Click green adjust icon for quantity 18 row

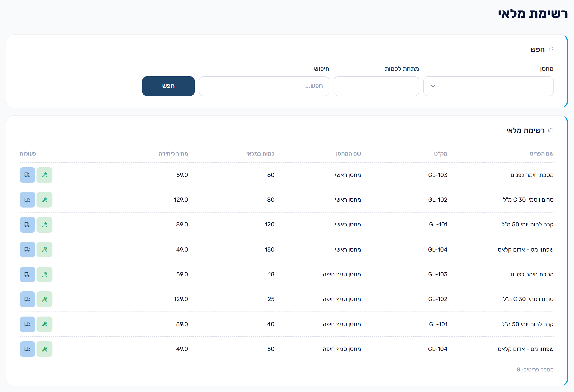point(44,274)
